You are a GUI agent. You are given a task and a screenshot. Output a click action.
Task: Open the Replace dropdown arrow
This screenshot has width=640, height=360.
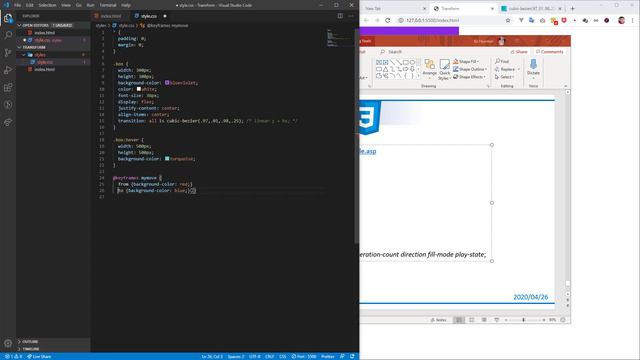519,69
